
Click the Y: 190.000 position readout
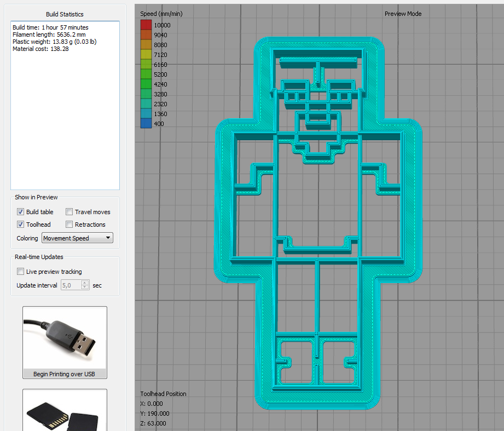[155, 413]
